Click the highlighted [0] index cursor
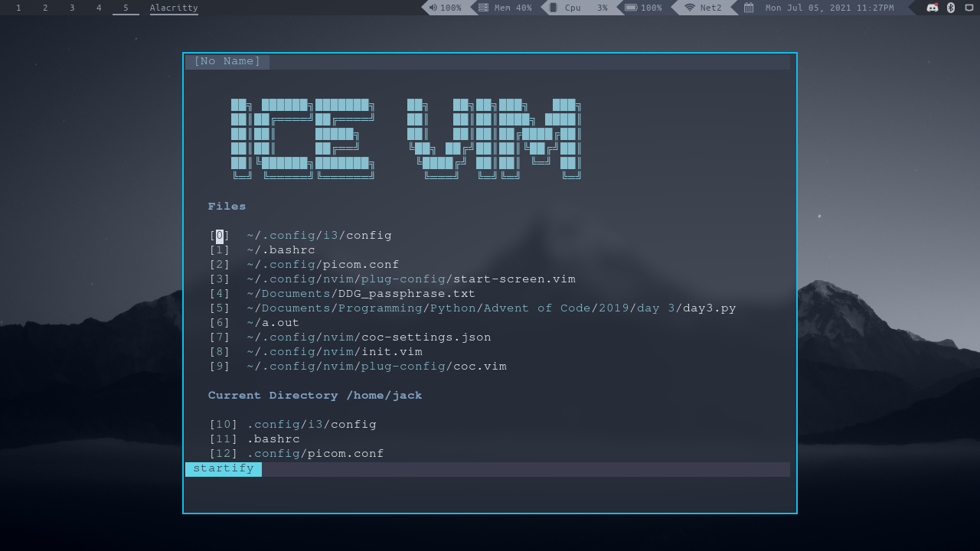The width and height of the screenshot is (980, 551). click(220, 236)
